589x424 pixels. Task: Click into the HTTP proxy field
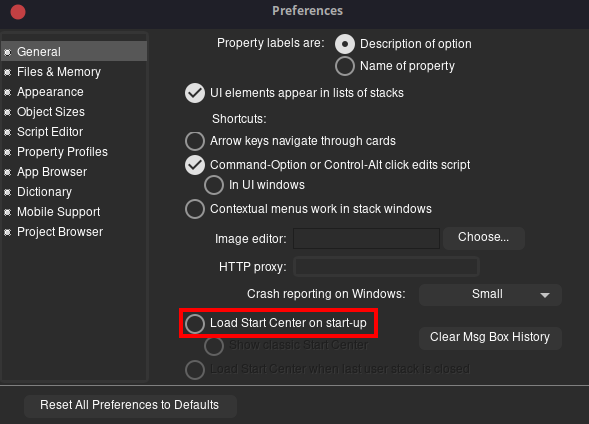tap(386, 267)
